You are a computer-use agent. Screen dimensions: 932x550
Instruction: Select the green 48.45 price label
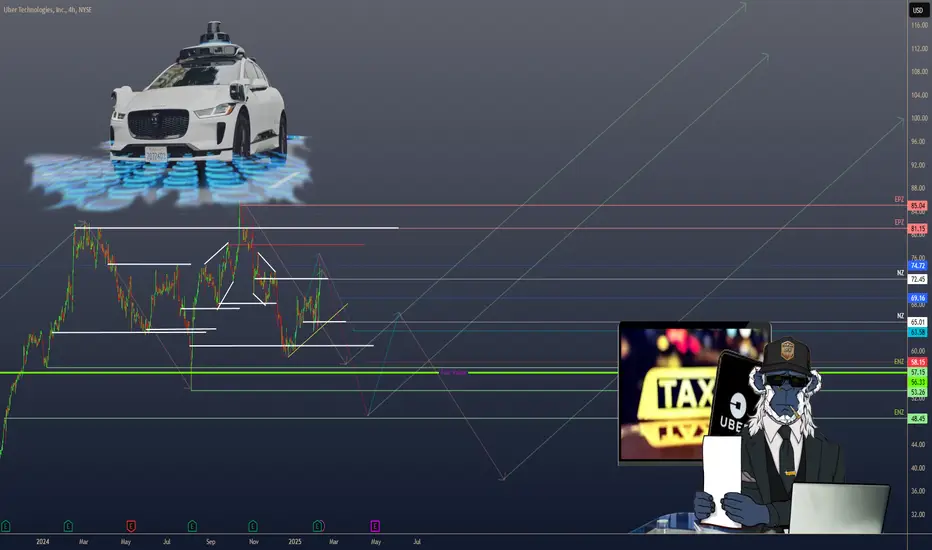tap(918, 419)
